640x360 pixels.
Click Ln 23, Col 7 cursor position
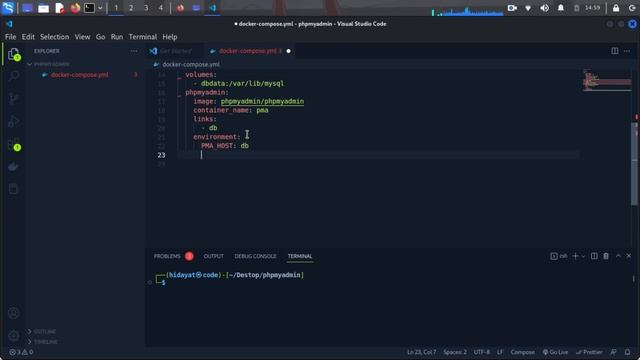[x=421, y=352]
